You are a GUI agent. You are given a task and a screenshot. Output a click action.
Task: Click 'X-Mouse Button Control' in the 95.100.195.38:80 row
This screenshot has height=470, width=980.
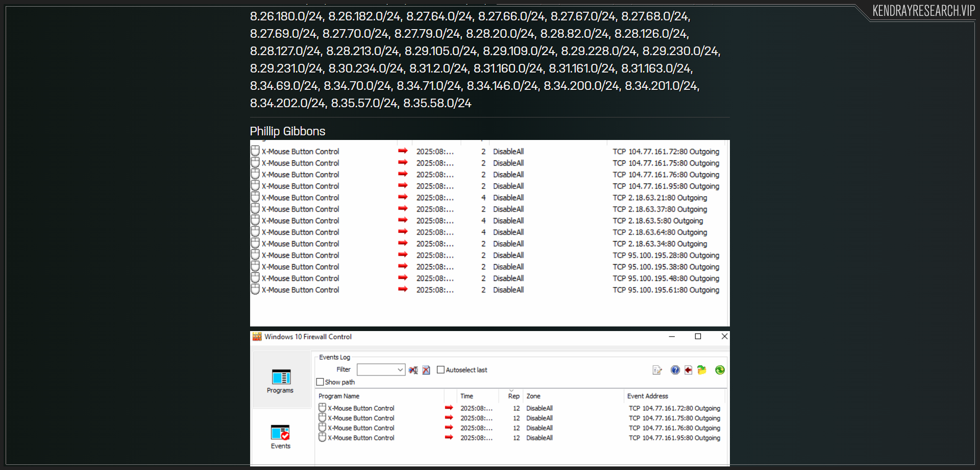(300, 267)
